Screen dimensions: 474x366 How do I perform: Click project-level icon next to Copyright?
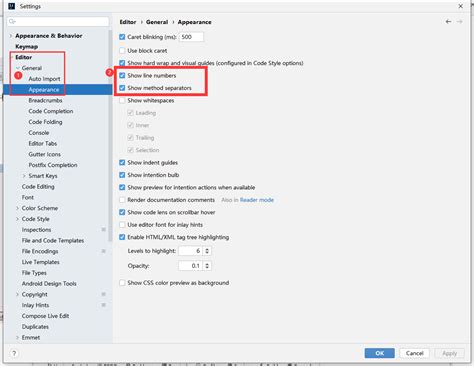tap(104, 294)
